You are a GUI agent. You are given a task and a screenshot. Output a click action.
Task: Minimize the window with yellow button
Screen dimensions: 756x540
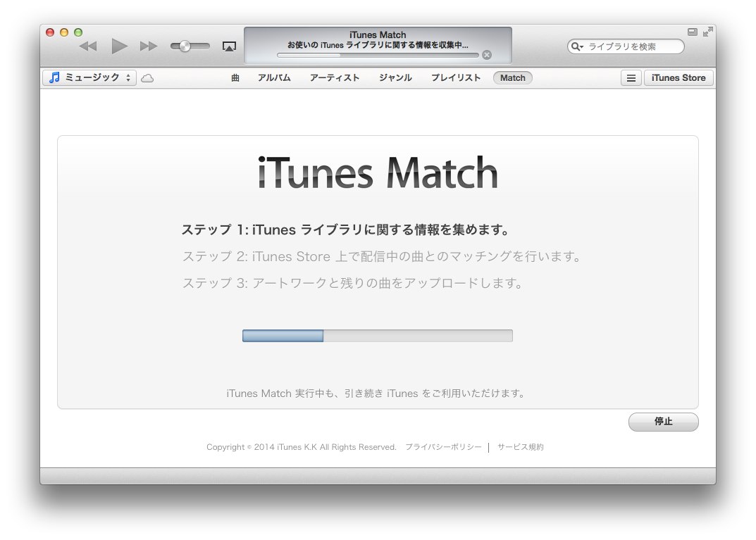pyautogui.click(x=63, y=32)
